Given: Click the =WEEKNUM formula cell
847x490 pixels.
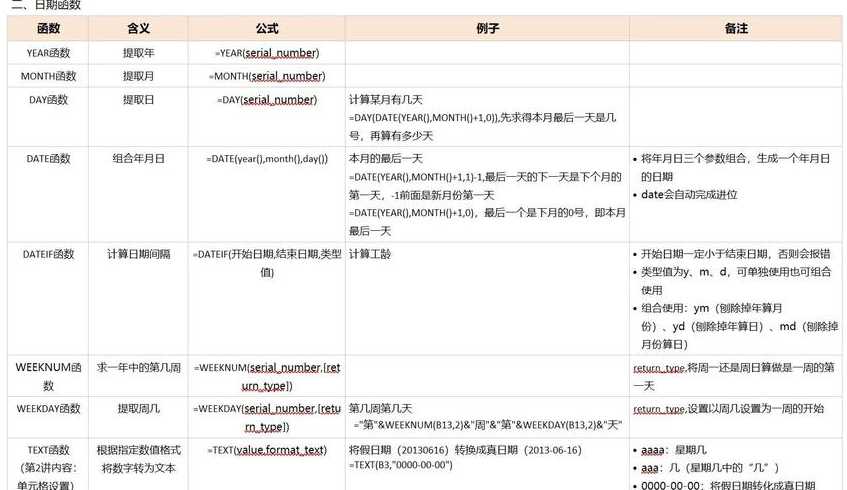Looking at the screenshot, I should tap(267, 376).
